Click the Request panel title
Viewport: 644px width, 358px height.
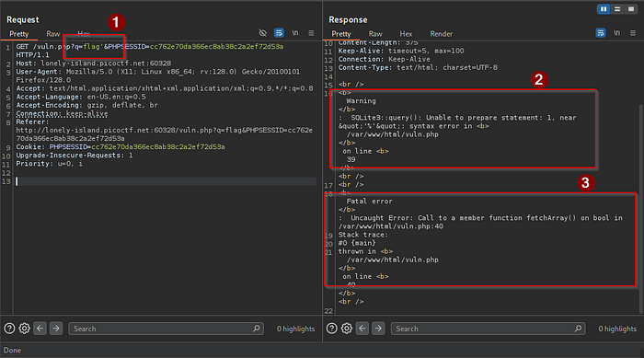pyautogui.click(x=23, y=19)
